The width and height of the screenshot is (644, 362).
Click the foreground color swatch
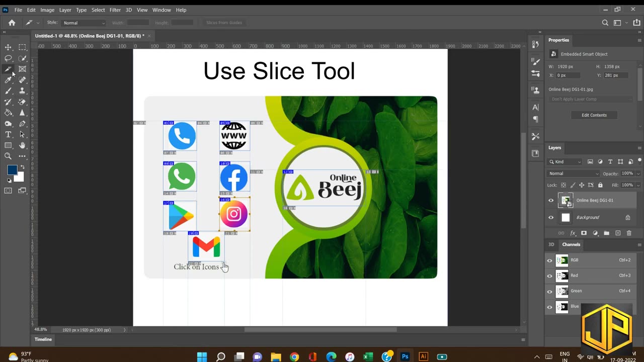point(12,170)
